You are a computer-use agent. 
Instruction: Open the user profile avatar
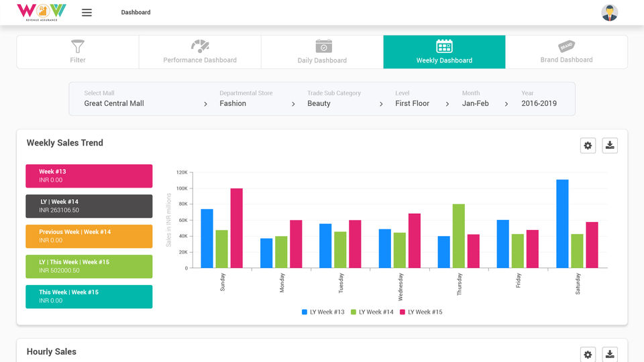click(610, 13)
